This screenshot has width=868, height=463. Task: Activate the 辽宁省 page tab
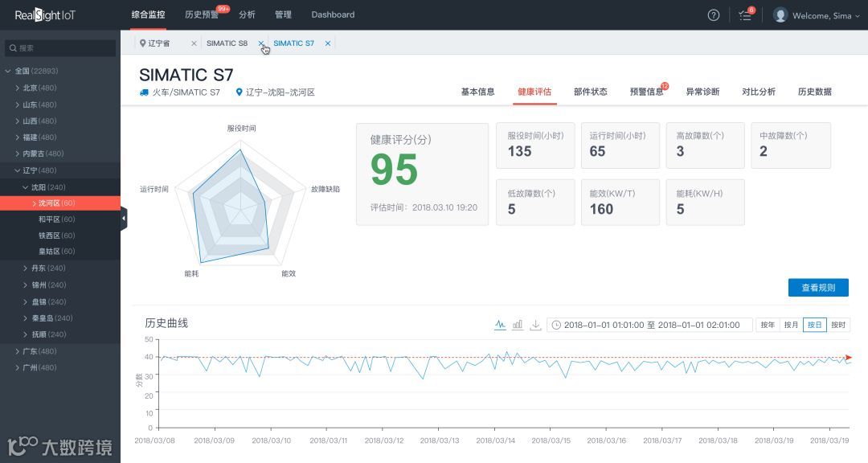(159, 43)
